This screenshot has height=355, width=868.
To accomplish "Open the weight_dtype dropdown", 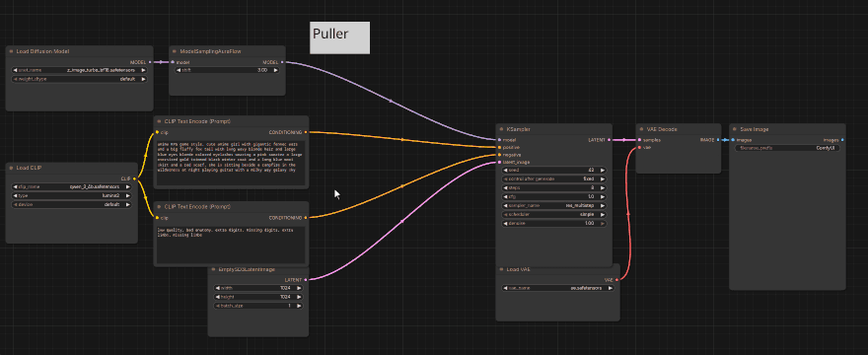I will 79,79.
